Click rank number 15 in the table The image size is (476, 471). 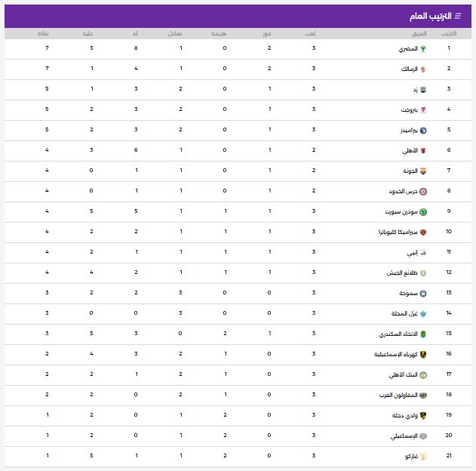click(x=449, y=333)
